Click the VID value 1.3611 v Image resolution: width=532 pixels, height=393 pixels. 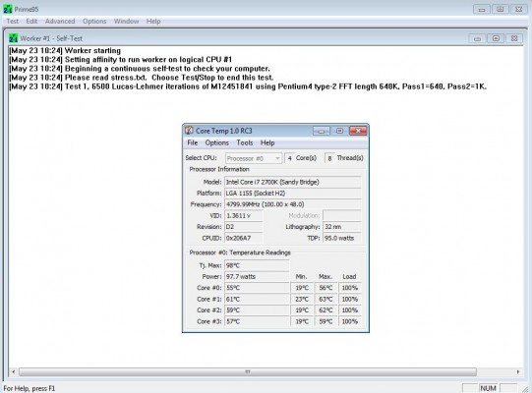[244, 215]
